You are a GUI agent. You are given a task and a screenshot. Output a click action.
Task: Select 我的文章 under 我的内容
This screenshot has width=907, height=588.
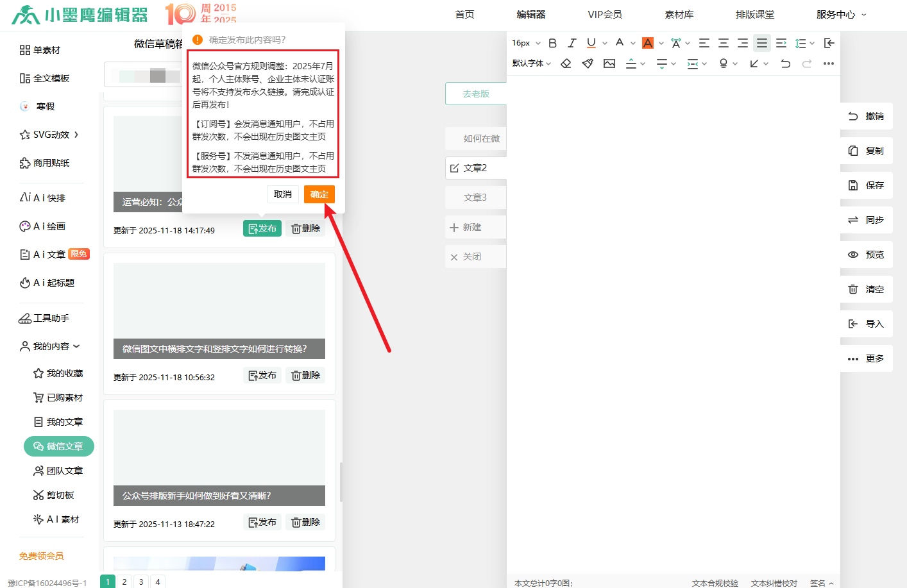click(x=58, y=422)
